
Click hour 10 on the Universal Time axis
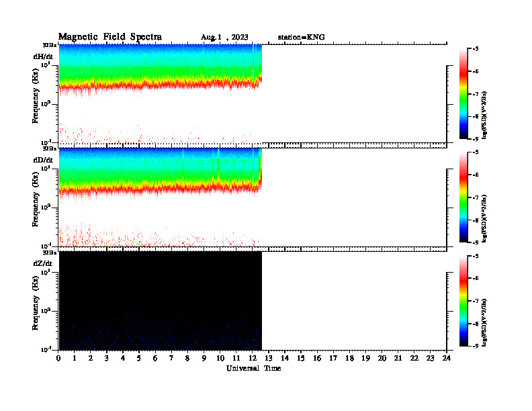(x=220, y=358)
